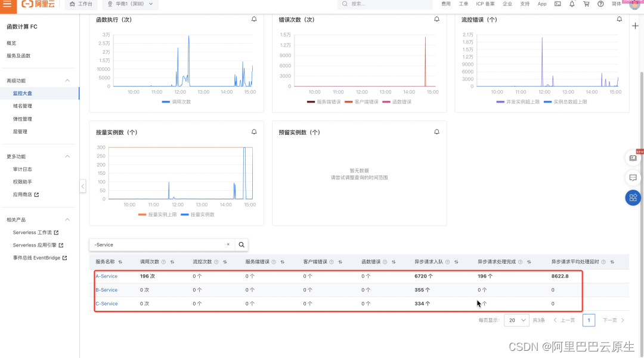Clear the -Service search text
The width and height of the screenshot is (644, 358).
pos(228,245)
